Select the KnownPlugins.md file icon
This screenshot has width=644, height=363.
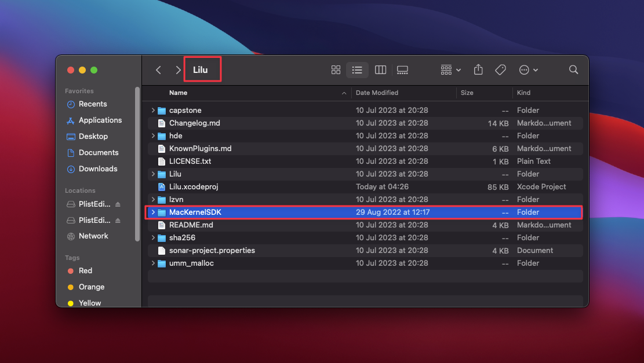click(161, 148)
